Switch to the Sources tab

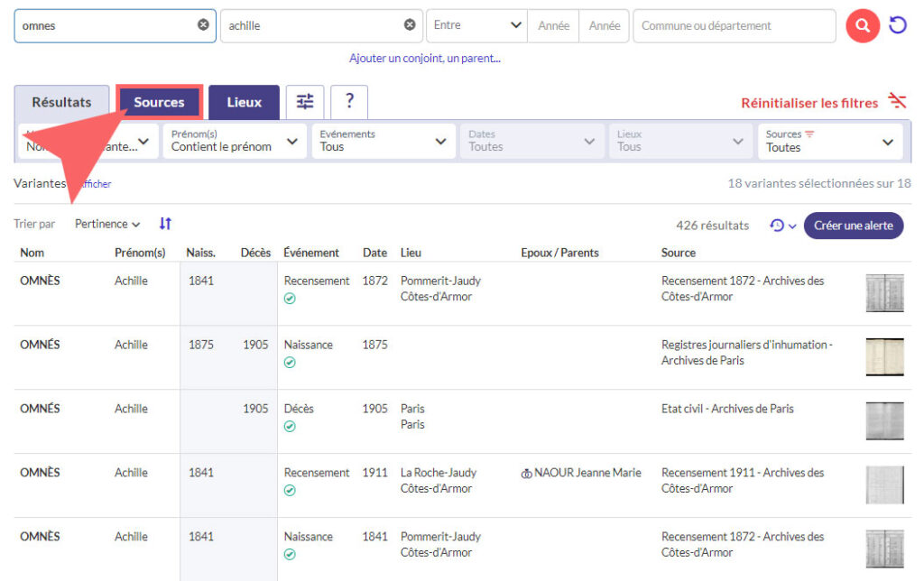pyautogui.click(x=159, y=102)
